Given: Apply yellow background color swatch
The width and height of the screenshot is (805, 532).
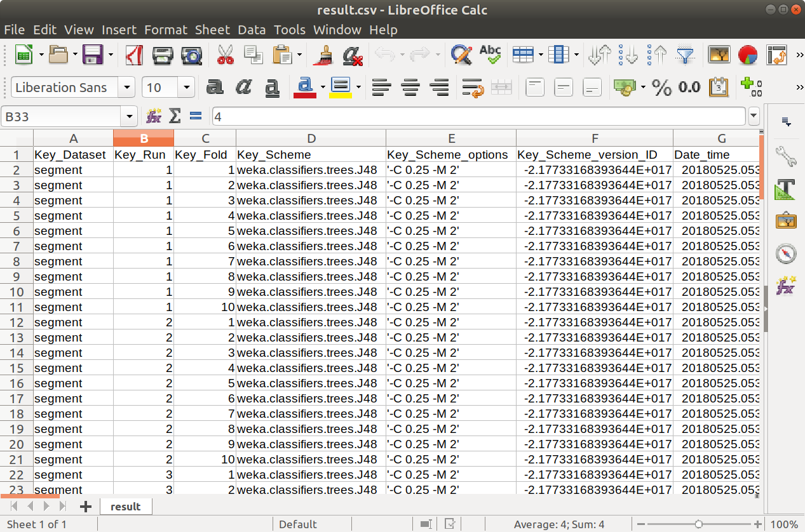Looking at the screenshot, I should tap(341, 88).
